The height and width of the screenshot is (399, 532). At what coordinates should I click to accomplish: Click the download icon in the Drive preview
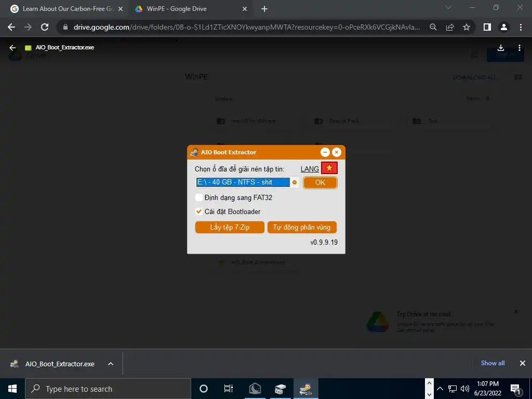tap(501, 48)
